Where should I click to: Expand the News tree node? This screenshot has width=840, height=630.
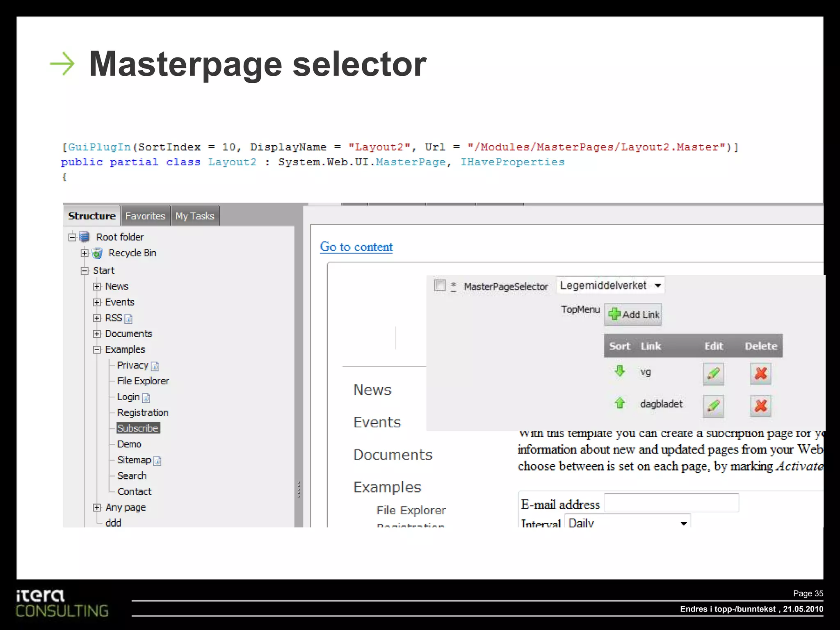pos(97,286)
